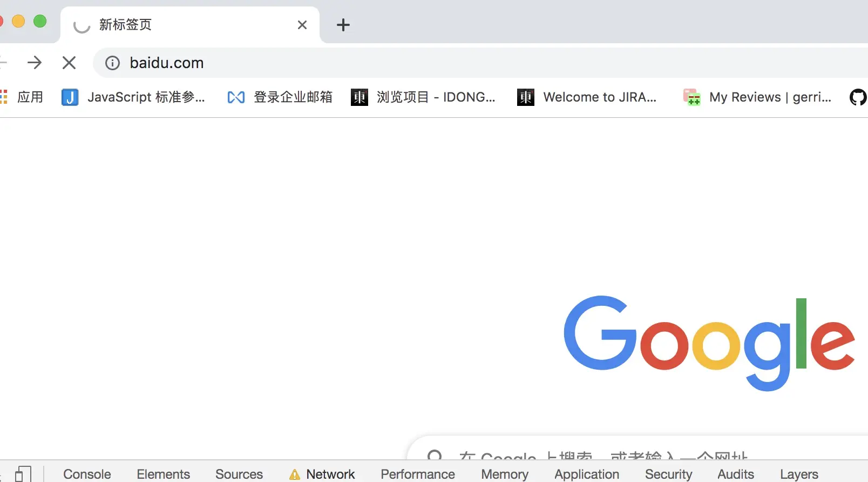868x482 pixels.
Task: Switch to the Security DevTools tab
Action: tap(668, 474)
